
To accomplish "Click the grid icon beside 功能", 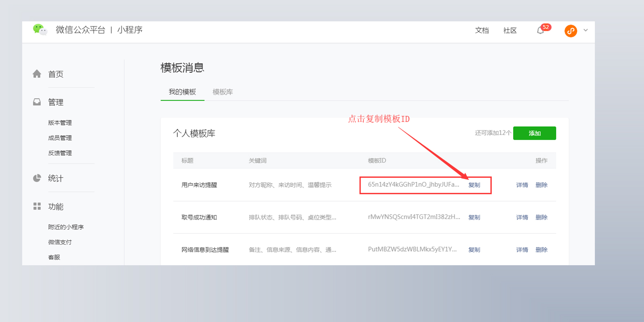I will point(37,206).
